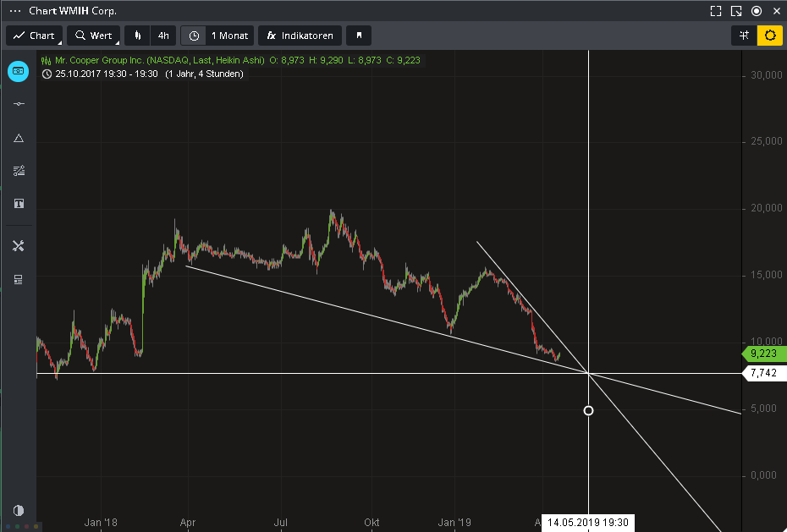Click the Okt time axis label
787x532 pixels.
point(371,523)
